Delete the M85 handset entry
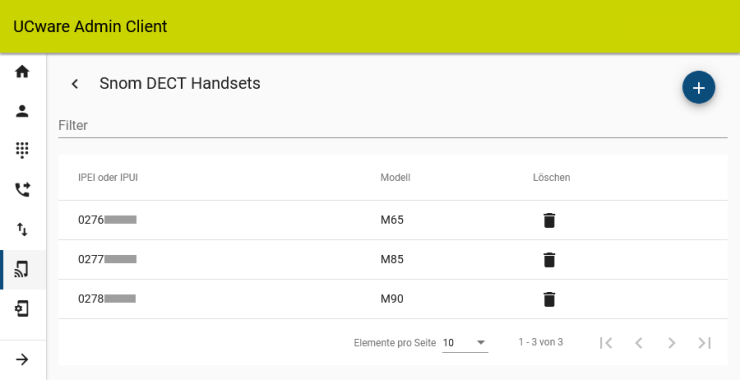Screen dimensions: 740x380 tap(549, 260)
